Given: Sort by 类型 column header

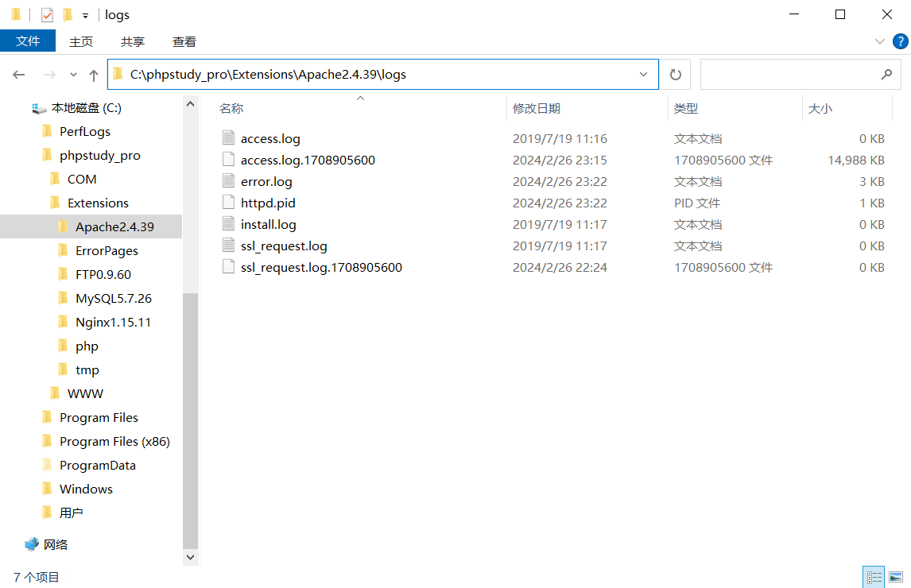Looking at the screenshot, I should coord(685,108).
